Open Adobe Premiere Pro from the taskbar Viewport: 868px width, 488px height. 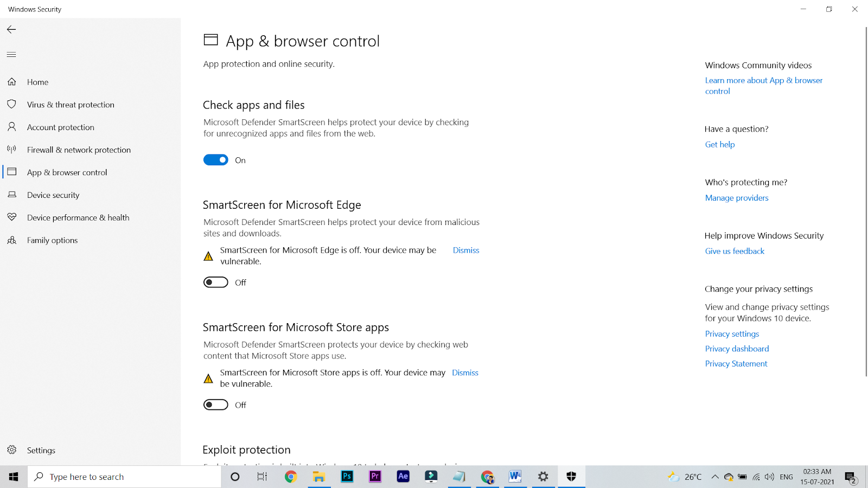[375, 477]
